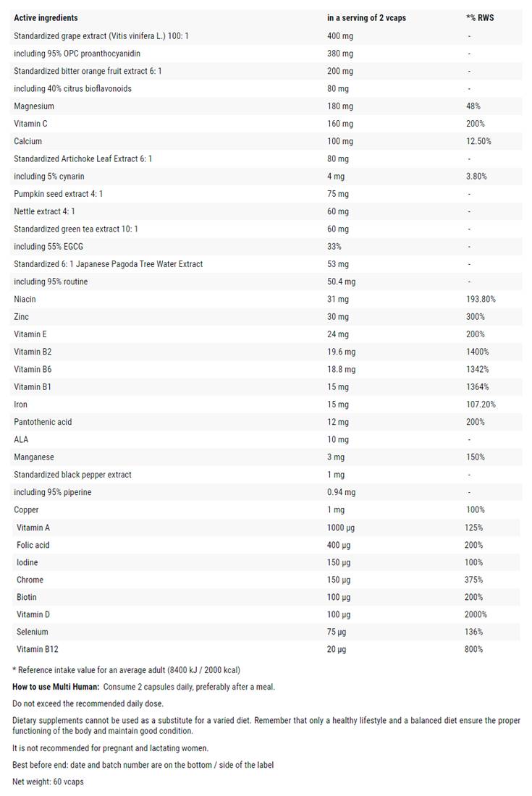Click the '*% RWS' column header
This screenshot has width=532, height=796.
pyautogui.click(x=480, y=17)
